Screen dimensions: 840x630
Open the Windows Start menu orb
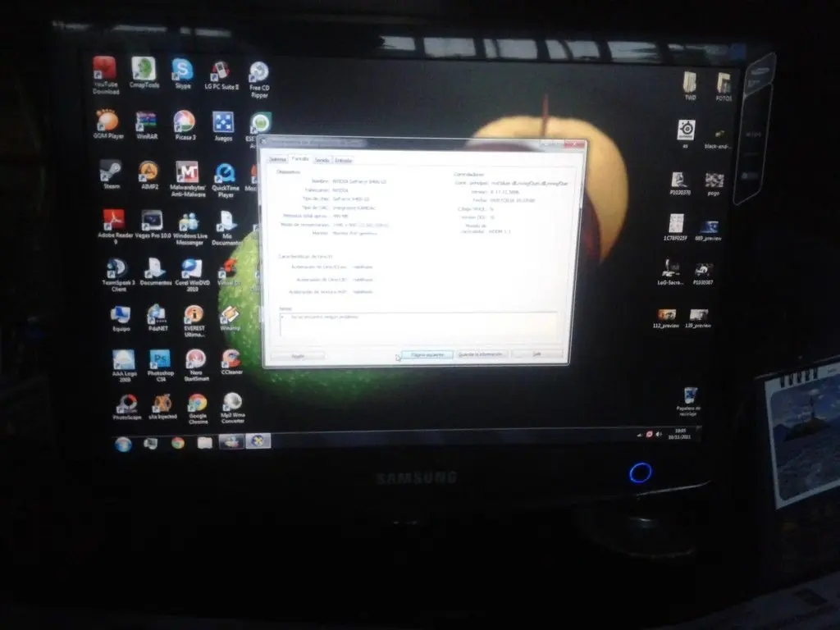pos(123,444)
